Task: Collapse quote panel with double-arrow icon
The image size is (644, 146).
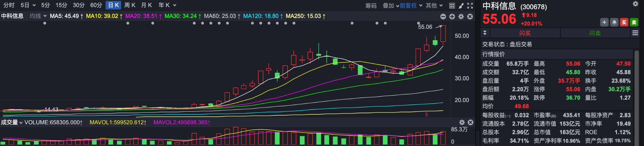Action: point(485,33)
